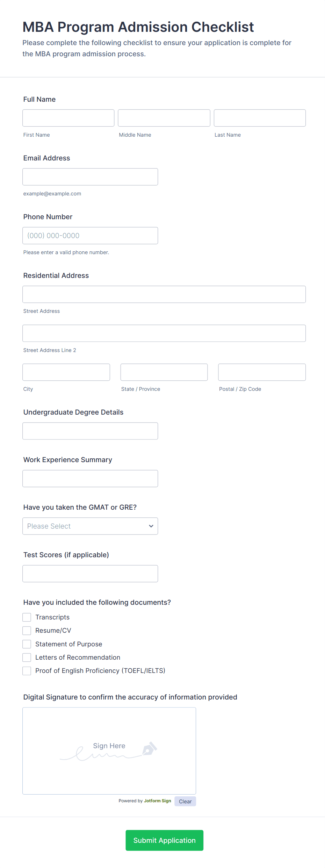This screenshot has width=325, height=868.
Task: Click the First Name input field
Action: click(68, 118)
